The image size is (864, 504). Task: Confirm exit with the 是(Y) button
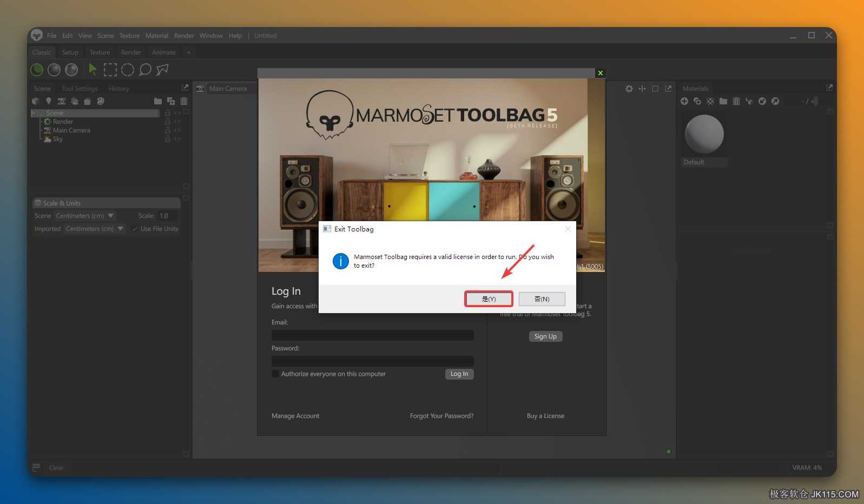(x=489, y=299)
